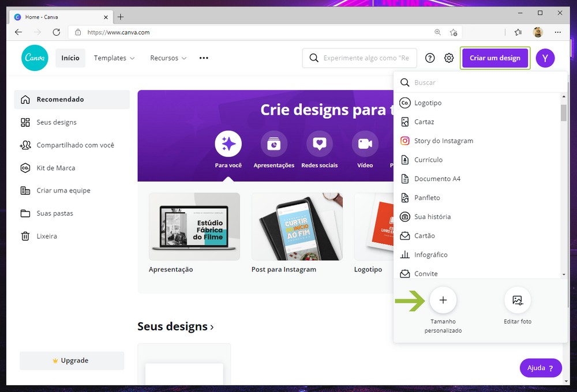Expand the Templates dropdown
Screen dimensions: 577x392
[114, 58]
